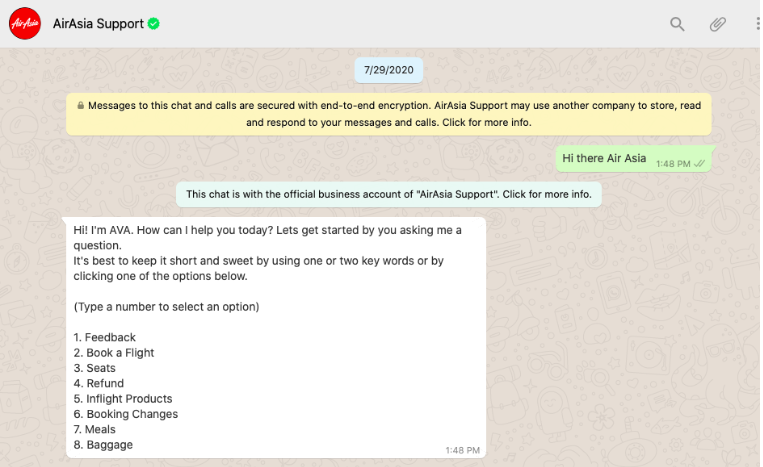This screenshot has height=467, width=763.
Task: Open AirAsia Support contact name header
Action: click(98, 23)
